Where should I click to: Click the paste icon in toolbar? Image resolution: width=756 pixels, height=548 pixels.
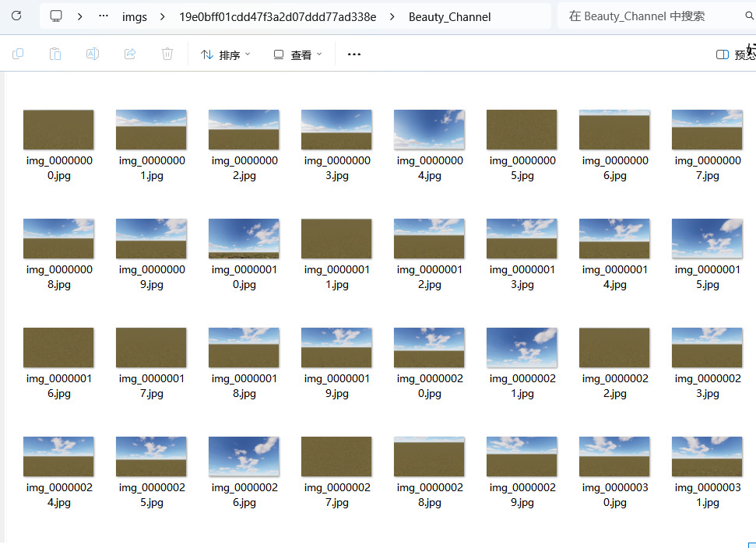click(x=55, y=54)
